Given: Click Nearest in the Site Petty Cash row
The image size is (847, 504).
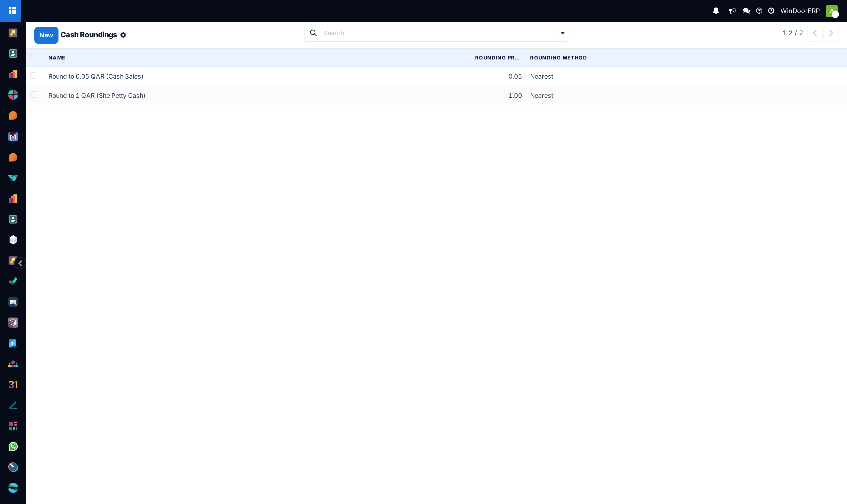Looking at the screenshot, I should pos(541,96).
